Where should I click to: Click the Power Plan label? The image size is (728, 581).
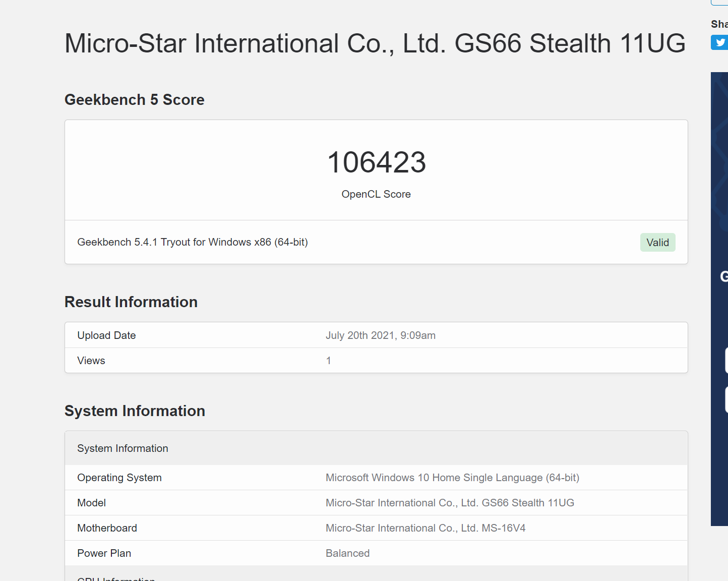pos(104,553)
